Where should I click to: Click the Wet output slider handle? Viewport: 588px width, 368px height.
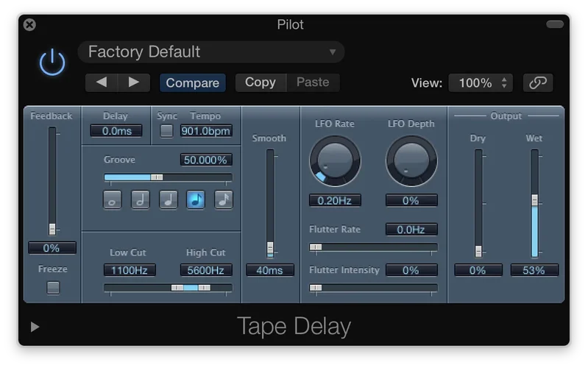coord(535,200)
